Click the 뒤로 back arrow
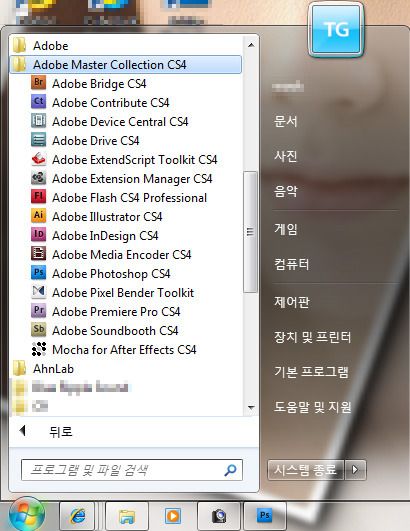Image resolution: width=410 pixels, height=531 pixels. (23, 431)
